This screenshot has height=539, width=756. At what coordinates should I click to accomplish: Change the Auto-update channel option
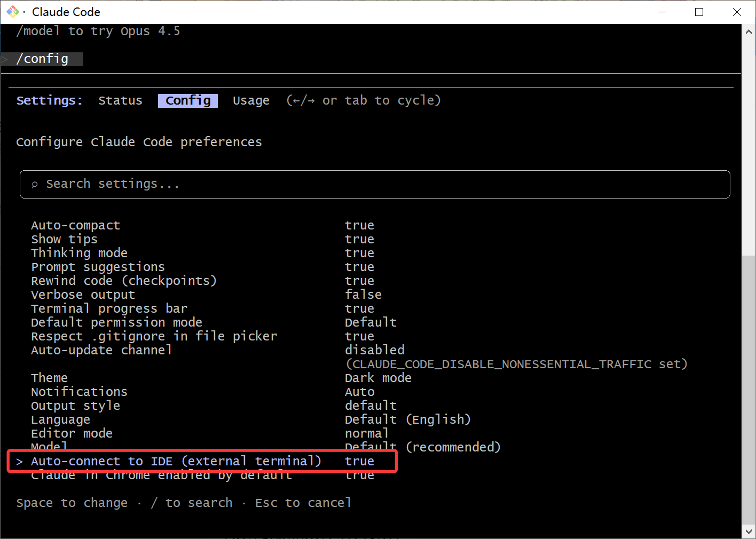click(218, 350)
